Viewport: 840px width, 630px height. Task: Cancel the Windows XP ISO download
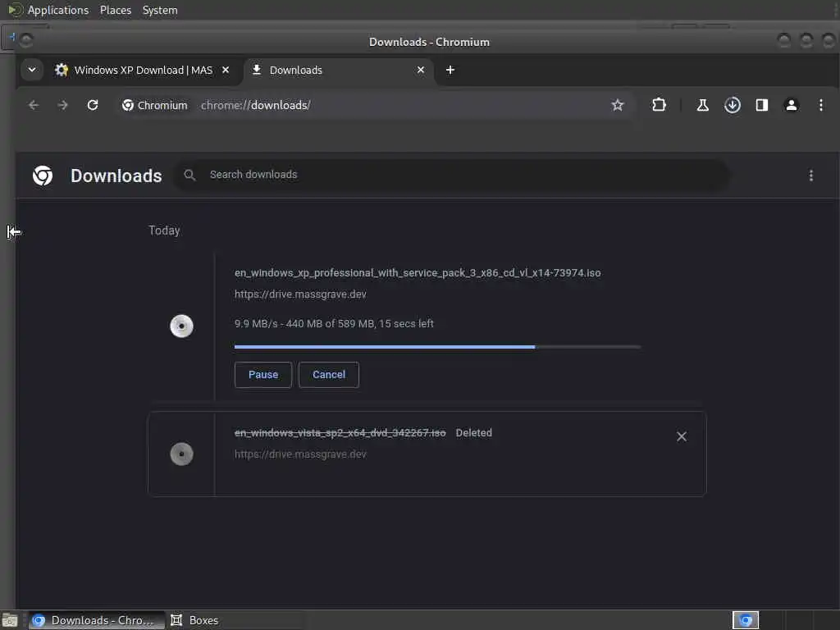pos(329,374)
